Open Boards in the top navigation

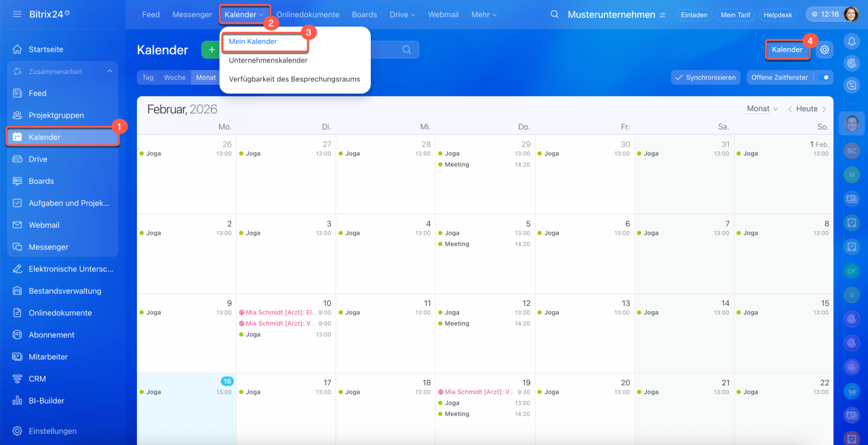[365, 14]
